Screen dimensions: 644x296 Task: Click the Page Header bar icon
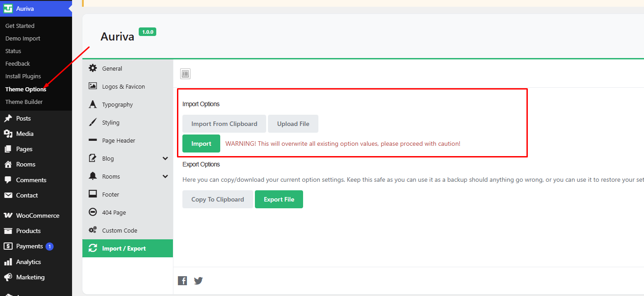pyautogui.click(x=93, y=140)
